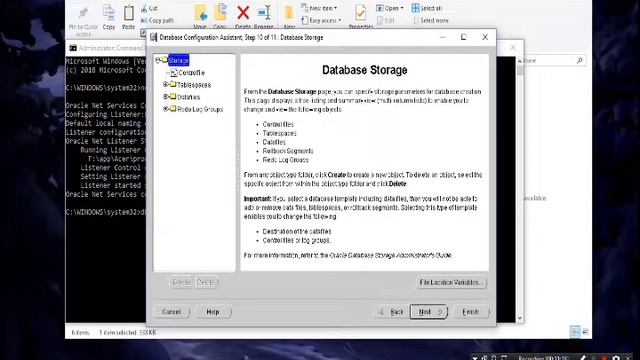Click the Create button
The height and width of the screenshot is (360, 640).
(182, 282)
